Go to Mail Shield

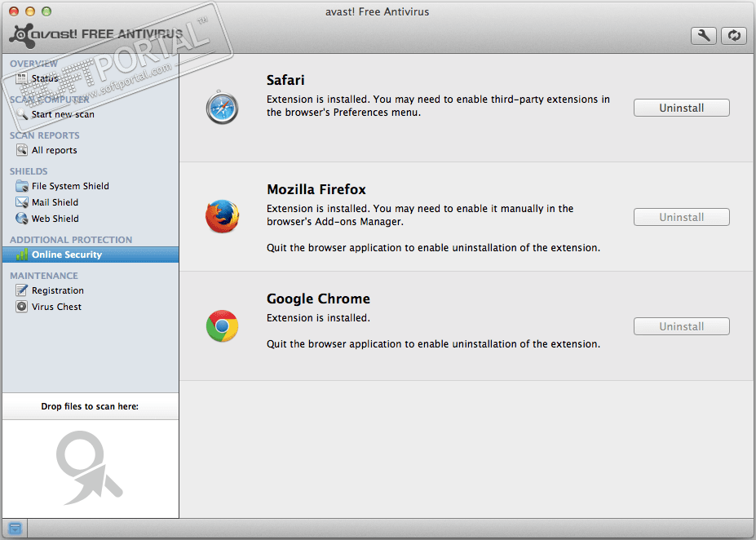coord(55,202)
